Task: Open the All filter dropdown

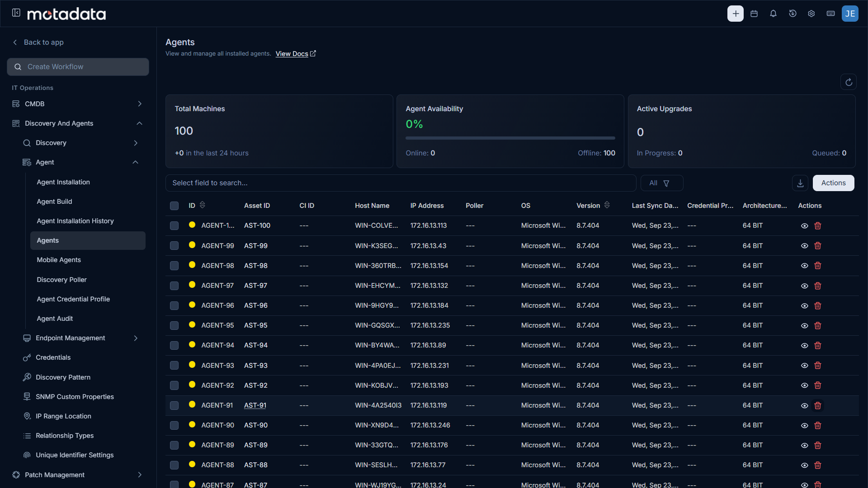Action: [x=661, y=183]
